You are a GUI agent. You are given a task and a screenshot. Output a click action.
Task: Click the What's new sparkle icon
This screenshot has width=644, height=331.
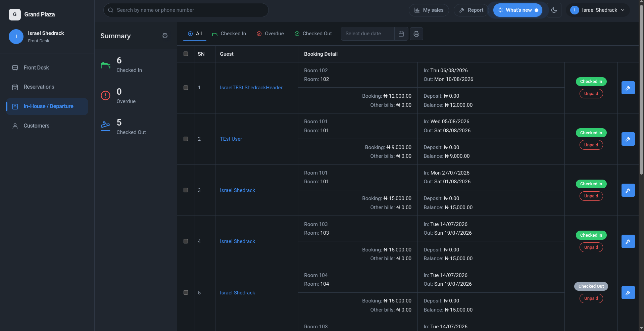500,10
